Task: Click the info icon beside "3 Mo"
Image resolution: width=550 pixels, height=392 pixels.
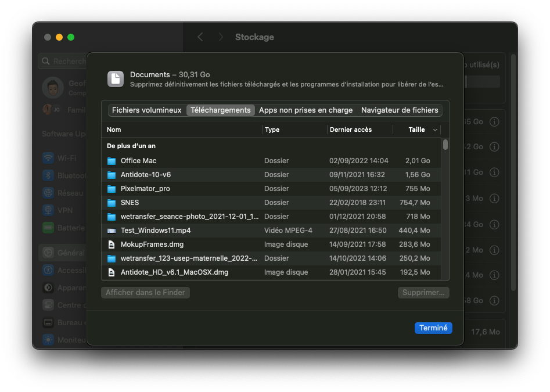Action: pyautogui.click(x=494, y=199)
